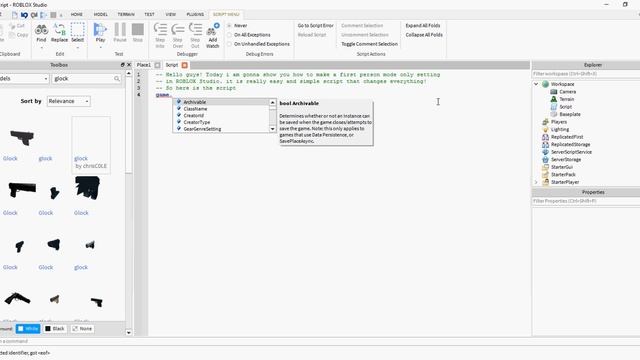The image size is (640, 360).
Task: Switch to the Place1 document tab
Action: coord(144,65)
